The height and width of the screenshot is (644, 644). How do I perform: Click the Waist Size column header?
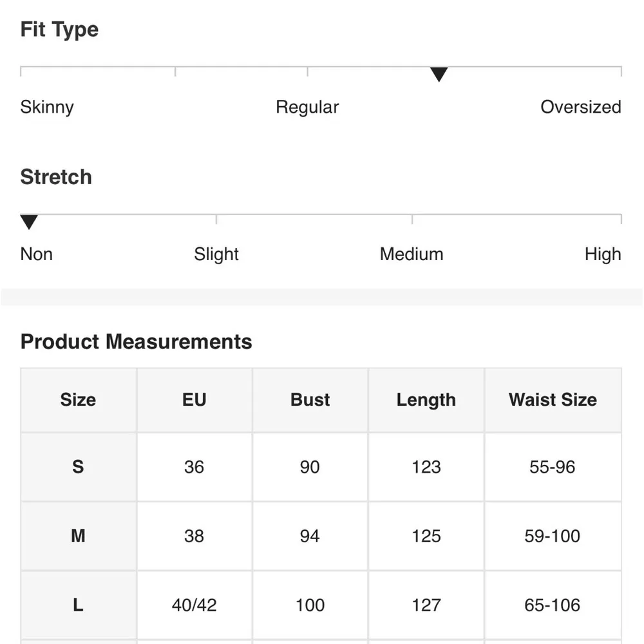(553, 400)
